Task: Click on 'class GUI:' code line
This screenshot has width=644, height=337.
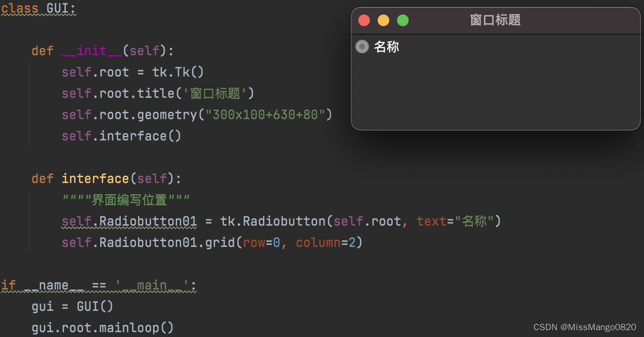Action: pyautogui.click(x=38, y=8)
